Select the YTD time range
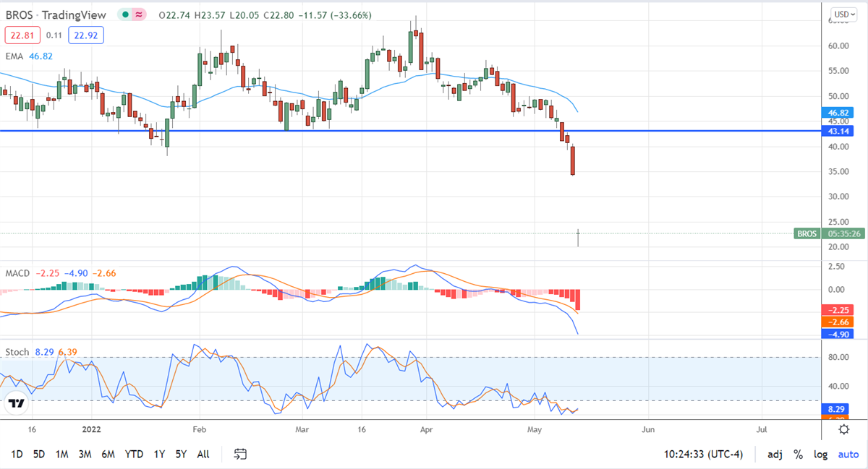 click(133, 455)
